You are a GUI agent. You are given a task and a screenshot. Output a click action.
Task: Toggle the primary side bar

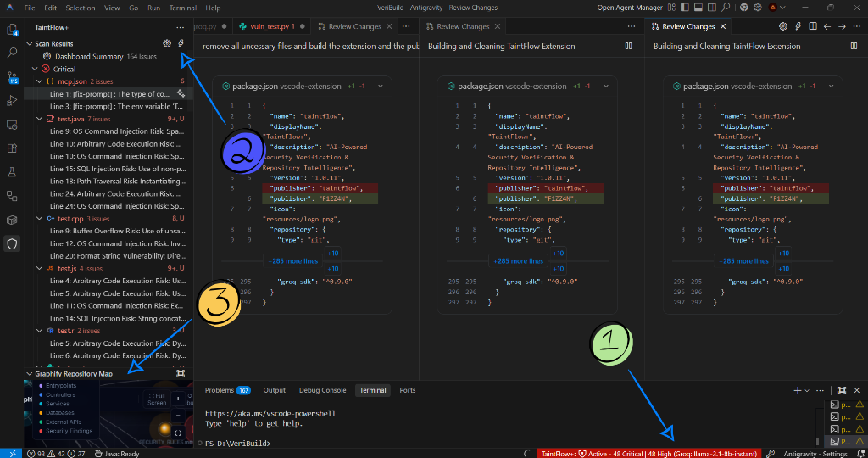pos(685,8)
